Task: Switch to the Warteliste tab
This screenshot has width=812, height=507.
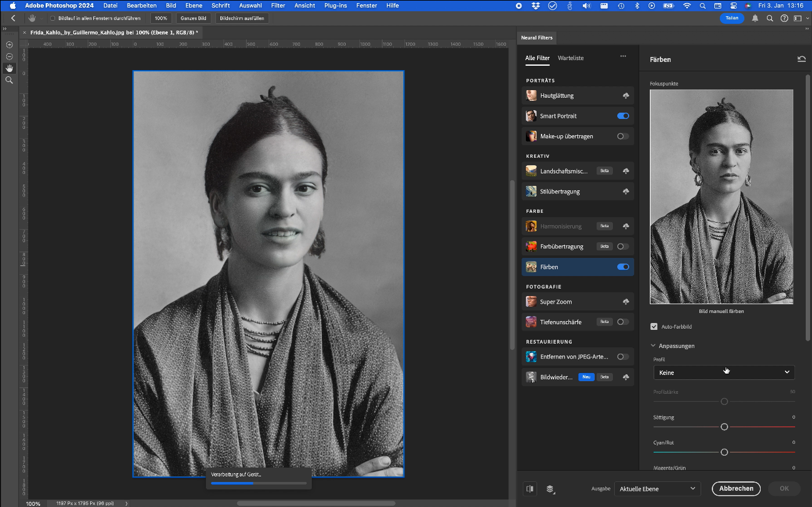Action: click(x=570, y=58)
